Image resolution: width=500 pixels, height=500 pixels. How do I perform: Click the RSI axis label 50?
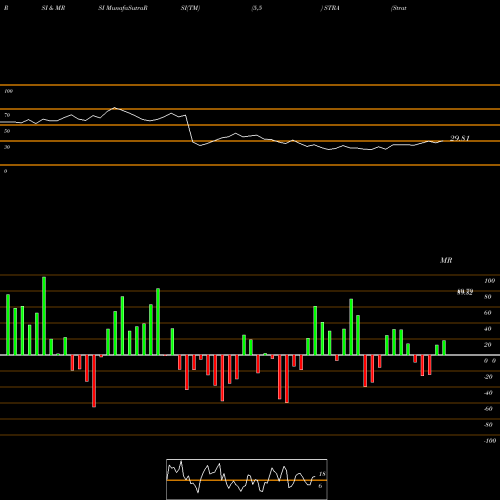click(7, 131)
